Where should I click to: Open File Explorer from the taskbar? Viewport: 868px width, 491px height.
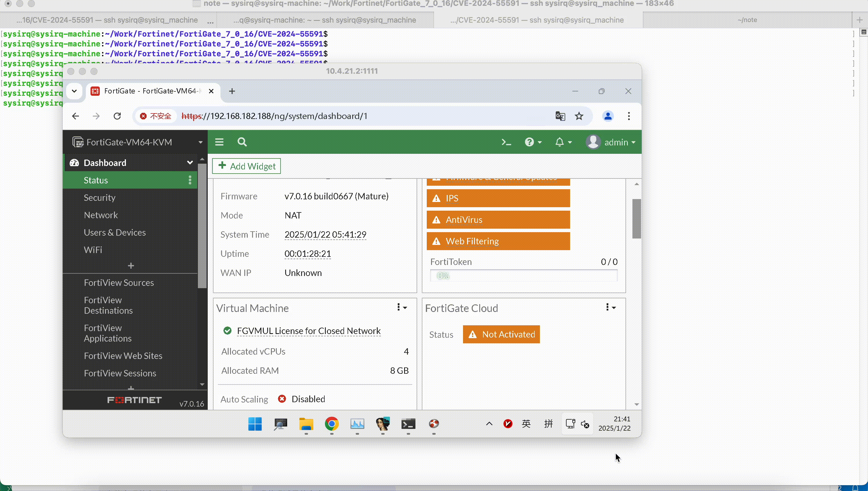pos(306,424)
